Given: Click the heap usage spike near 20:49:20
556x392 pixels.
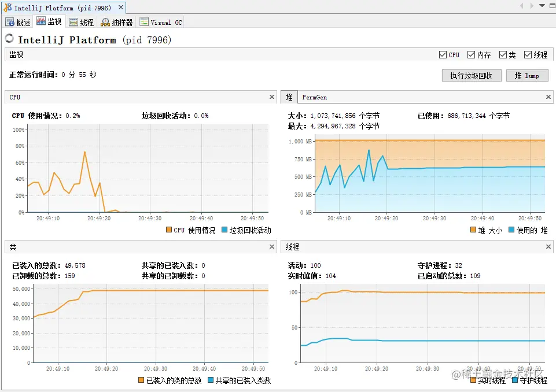Looking at the screenshot, I should click(382, 156).
